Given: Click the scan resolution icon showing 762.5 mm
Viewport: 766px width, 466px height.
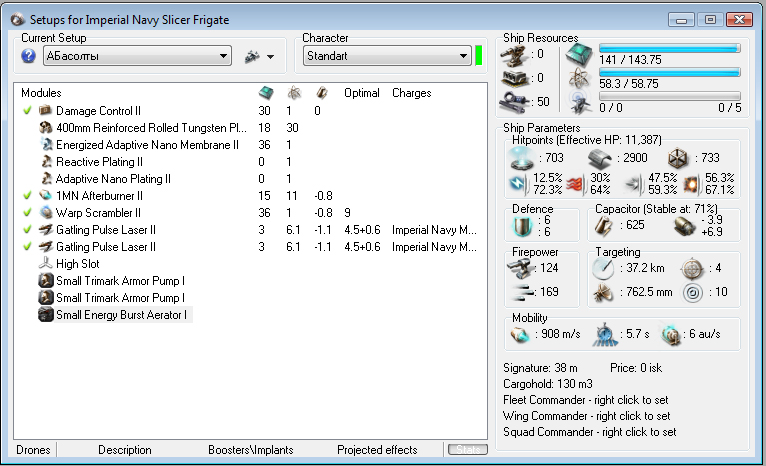Looking at the screenshot, I should pyautogui.click(x=603, y=293).
